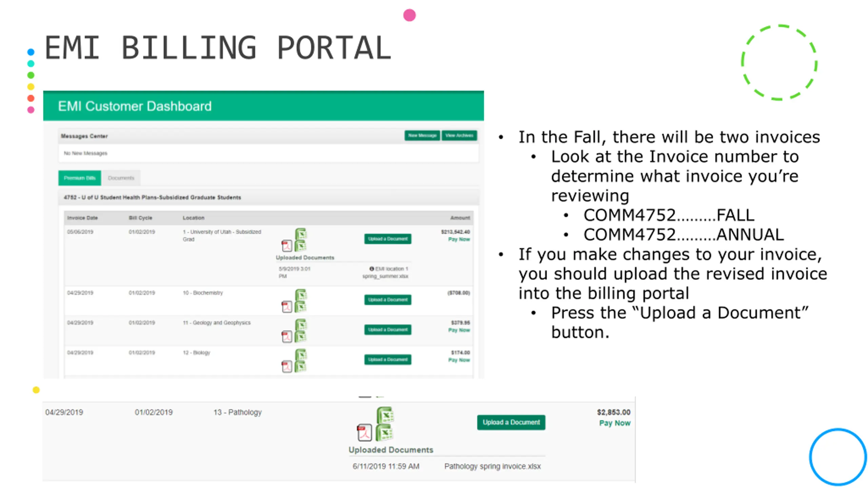Open the PDF icon in the Biochemistry row
The width and height of the screenshot is (868, 488).
(x=287, y=307)
